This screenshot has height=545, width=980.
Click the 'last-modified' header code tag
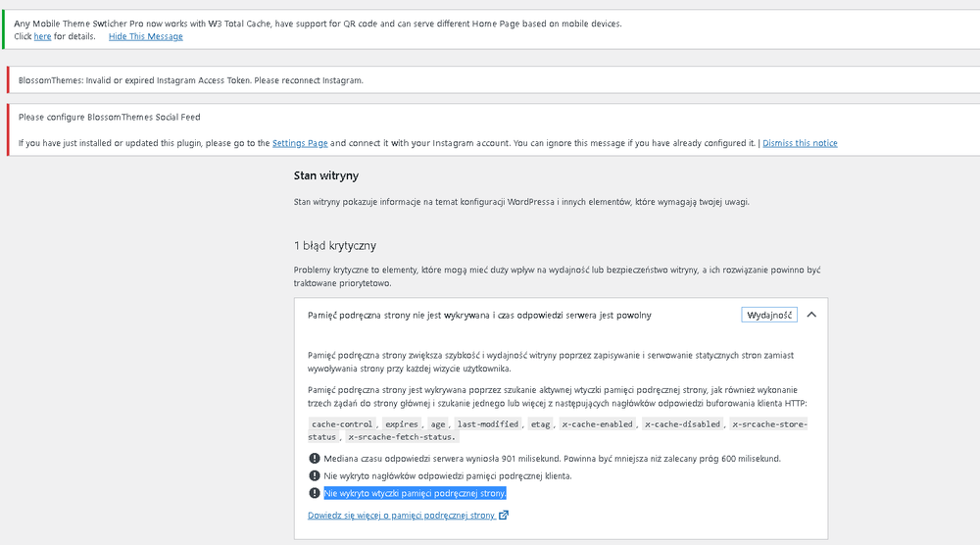pos(487,423)
